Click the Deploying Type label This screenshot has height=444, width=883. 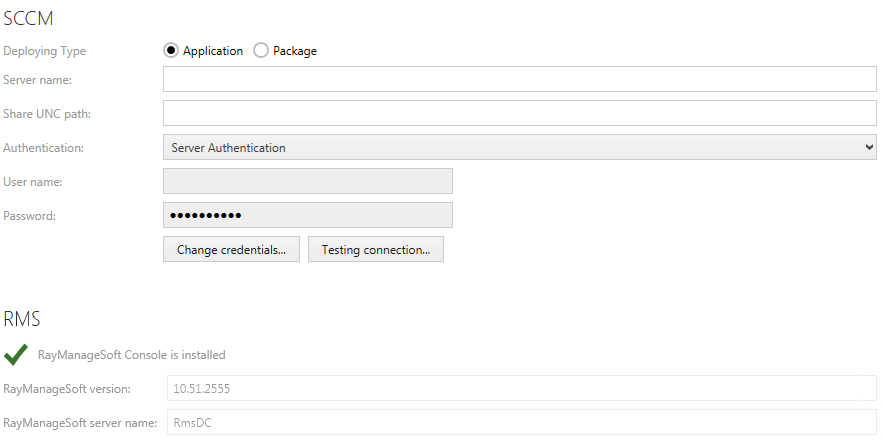[45, 51]
